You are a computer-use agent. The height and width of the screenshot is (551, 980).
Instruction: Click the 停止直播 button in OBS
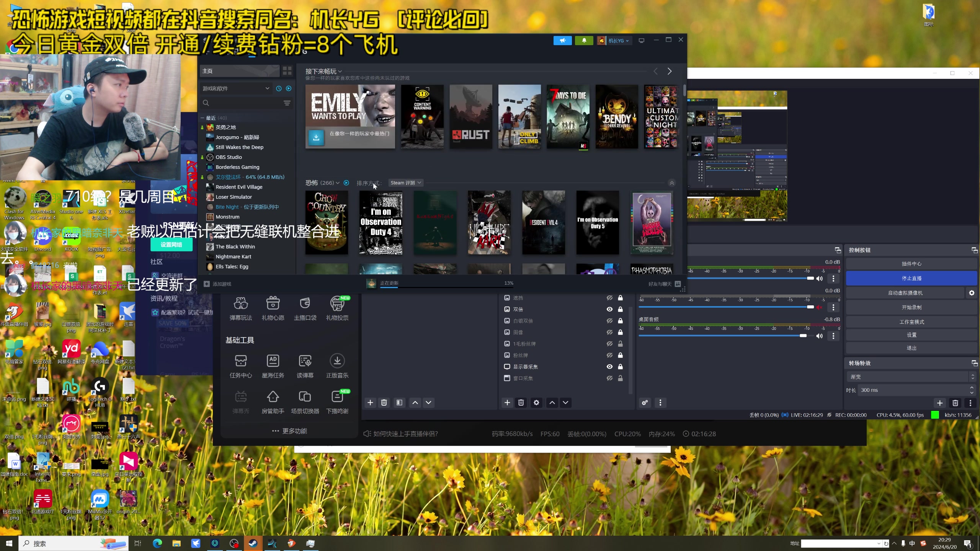tap(911, 278)
